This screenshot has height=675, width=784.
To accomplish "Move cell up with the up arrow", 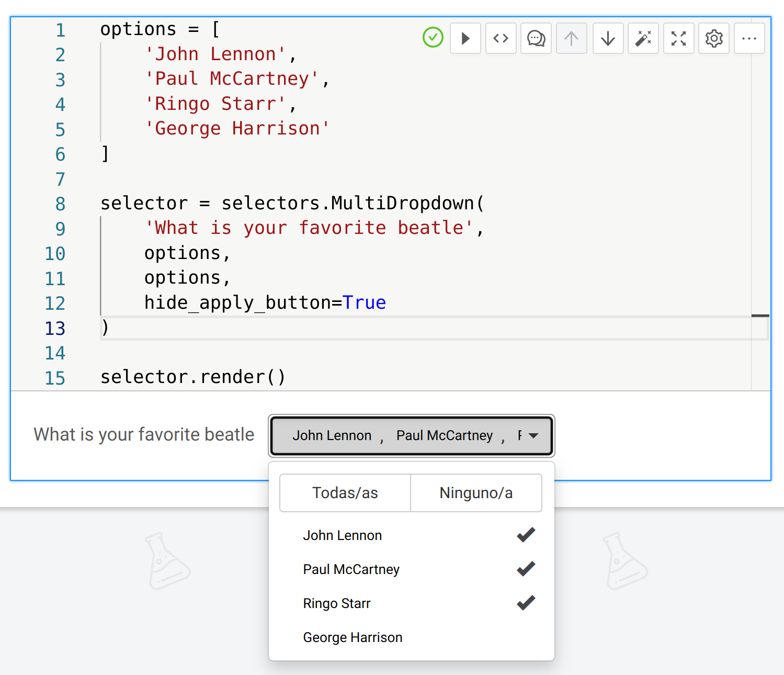I will (571, 38).
